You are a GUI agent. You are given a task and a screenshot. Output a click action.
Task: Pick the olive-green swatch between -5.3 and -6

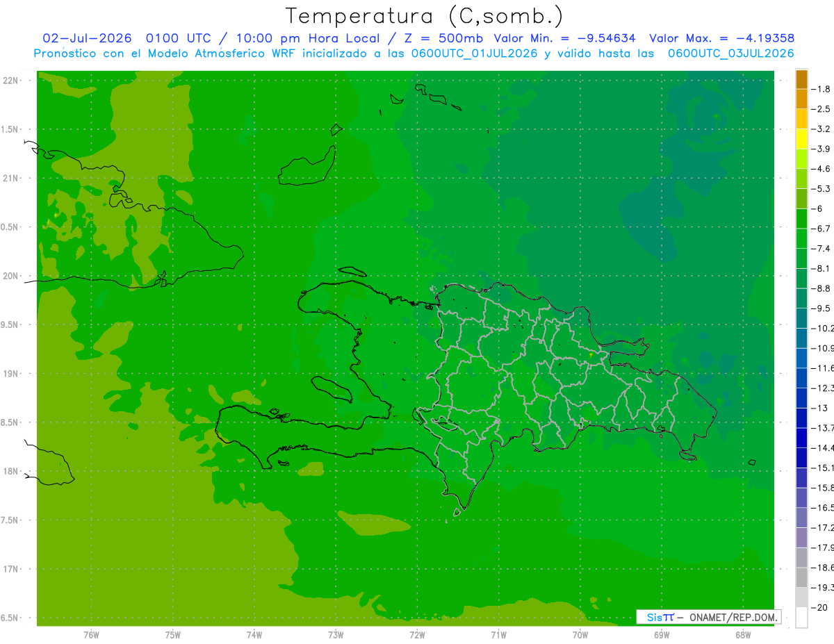click(x=801, y=199)
